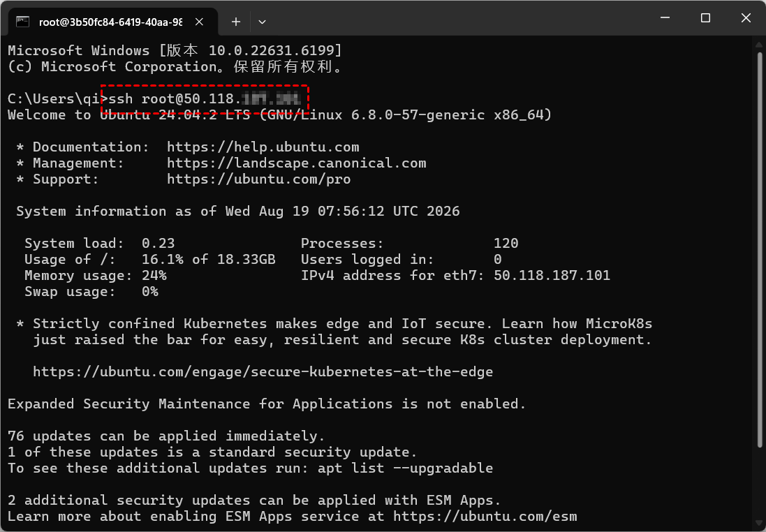This screenshot has width=766, height=532.
Task: Click 'apt list --upgradable' command text
Action: coord(405,468)
